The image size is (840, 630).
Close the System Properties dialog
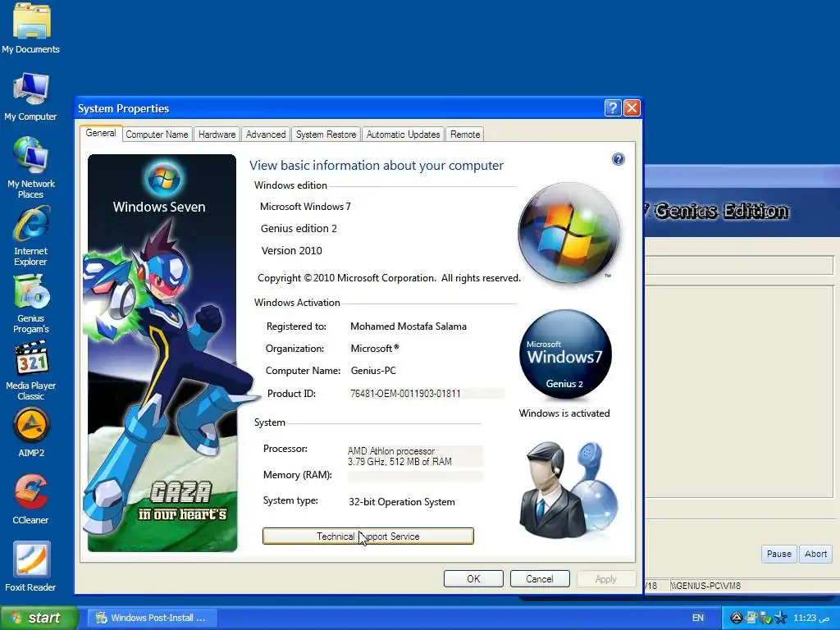pos(632,108)
